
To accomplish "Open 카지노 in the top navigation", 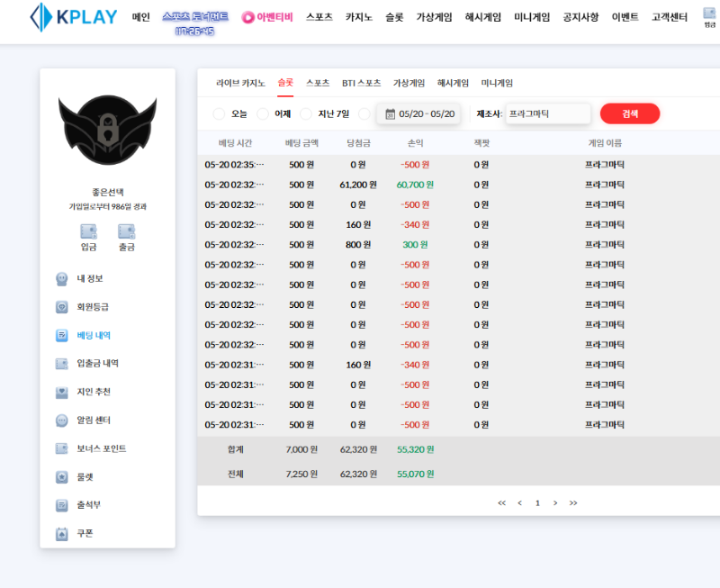I will (x=358, y=17).
